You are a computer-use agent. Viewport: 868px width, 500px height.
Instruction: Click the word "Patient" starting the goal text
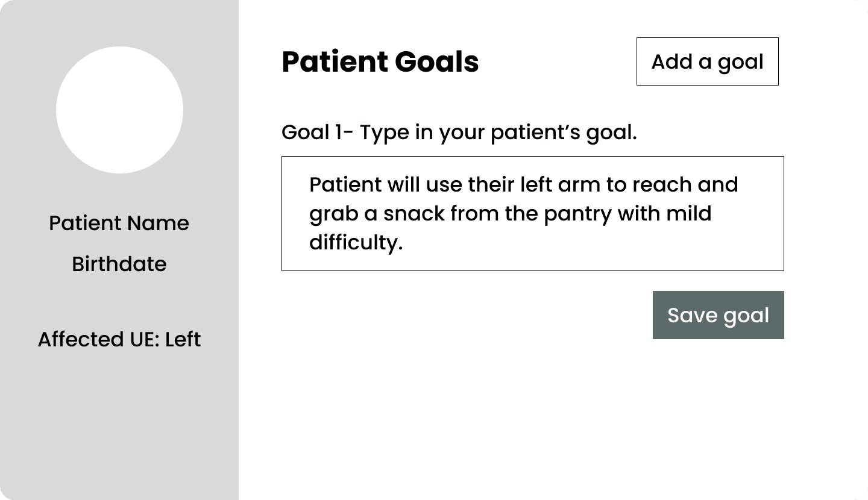pyautogui.click(x=345, y=184)
